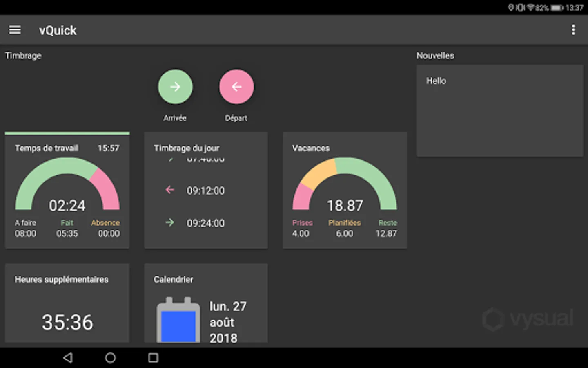Click the lun. 27 août 2018 date

click(228, 323)
